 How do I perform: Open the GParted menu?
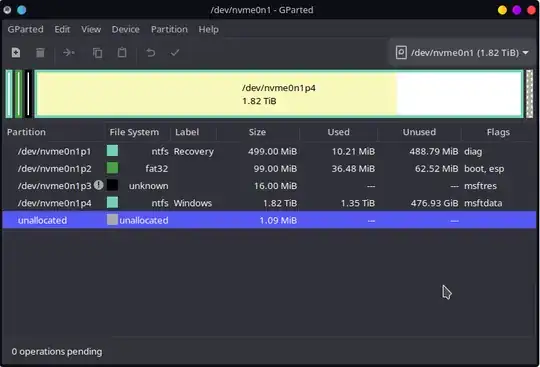25,29
